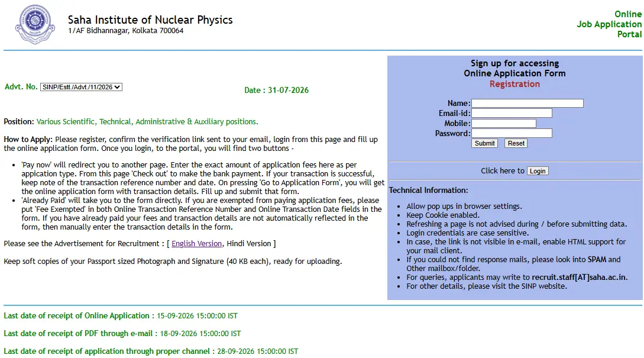Click the Hindi Version text
This screenshot has height=358, width=644.
tap(249, 244)
